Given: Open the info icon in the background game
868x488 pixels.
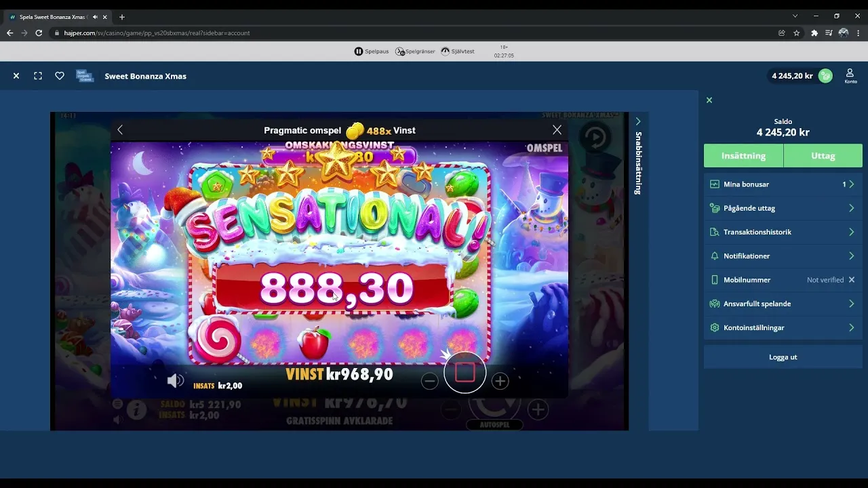Looking at the screenshot, I should (136, 409).
